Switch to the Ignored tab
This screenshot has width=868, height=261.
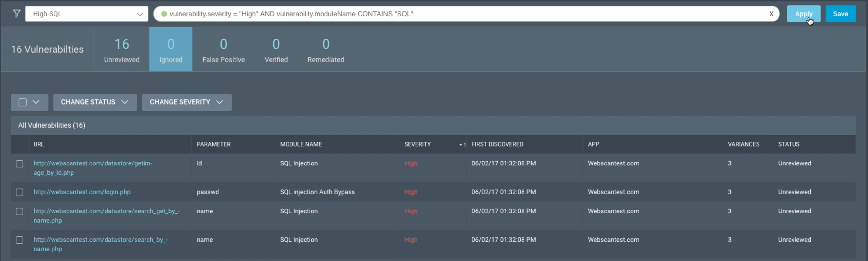pyautogui.click(x=171, y=49)
